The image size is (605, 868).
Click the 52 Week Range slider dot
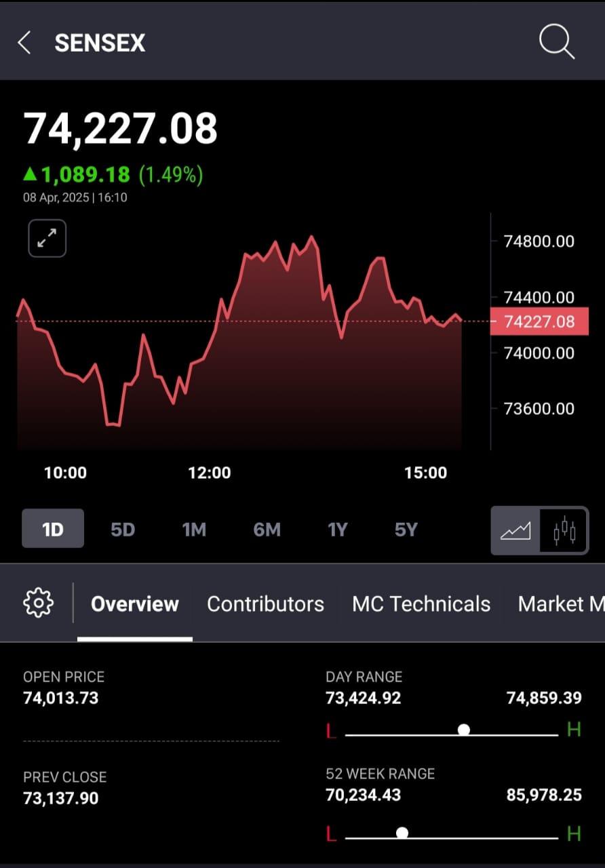tap(402, 833)
